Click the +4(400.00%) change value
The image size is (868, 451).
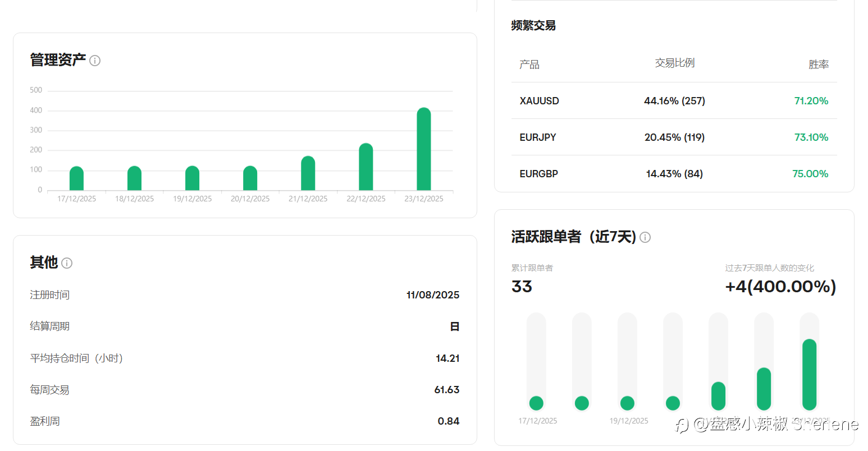click(x=781, y=287)
